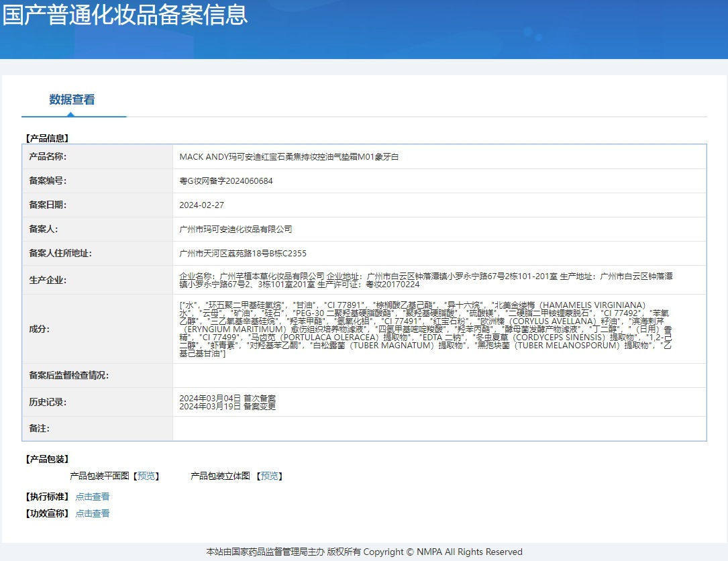Click the 备案人住所地址 address value

tap(243, 254)
